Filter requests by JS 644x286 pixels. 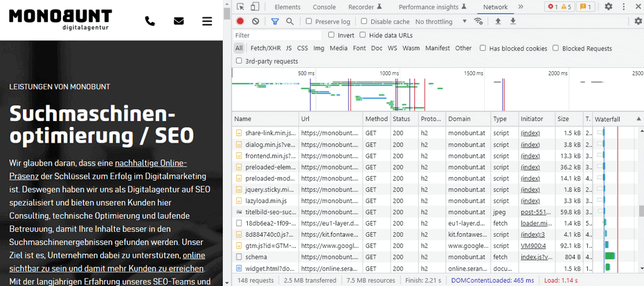click(x=289, y=48)
